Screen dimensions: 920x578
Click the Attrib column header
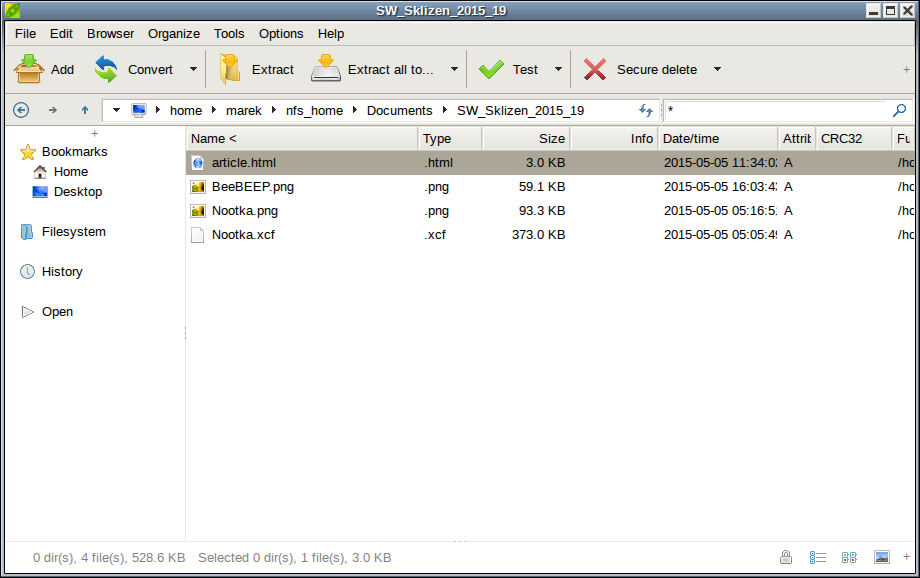click(x=796, y=139)
